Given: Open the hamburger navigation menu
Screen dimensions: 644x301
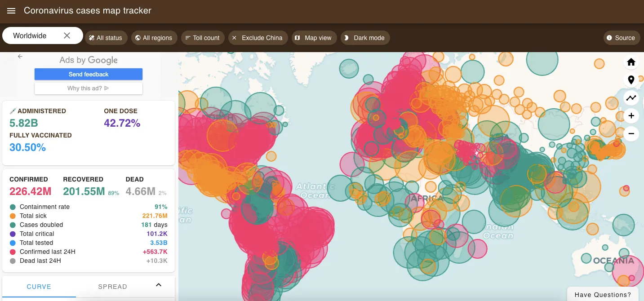Looking at the screenshot, I should pos(11,11).
